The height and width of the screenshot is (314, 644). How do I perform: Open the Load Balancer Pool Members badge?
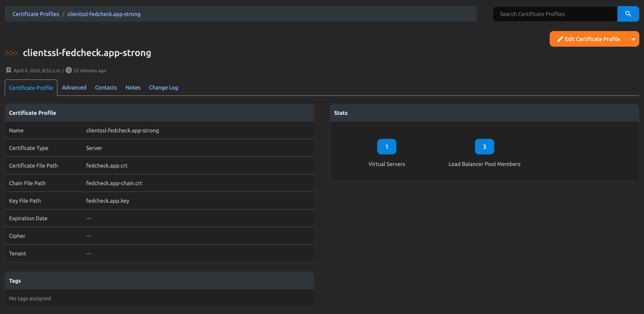point(484,147)
